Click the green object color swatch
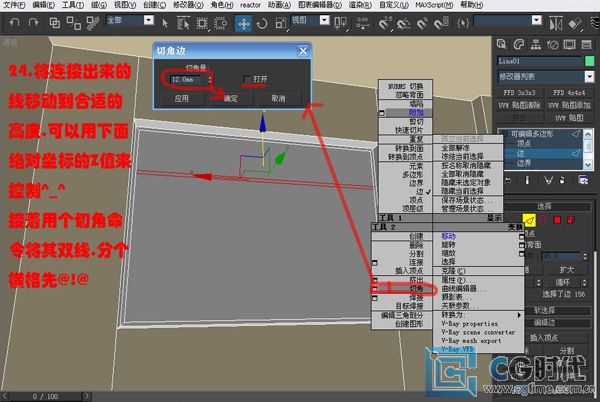The height and width of the screenshot is (402, 600). point(590,61)
